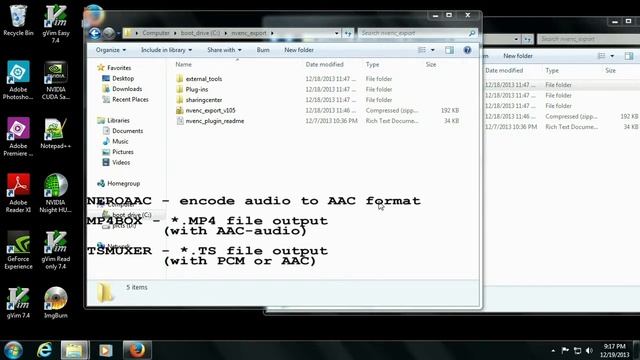Select Libraries in the navigation pane
The width and height of the screenshot is (640, 360).
(113, 120)
